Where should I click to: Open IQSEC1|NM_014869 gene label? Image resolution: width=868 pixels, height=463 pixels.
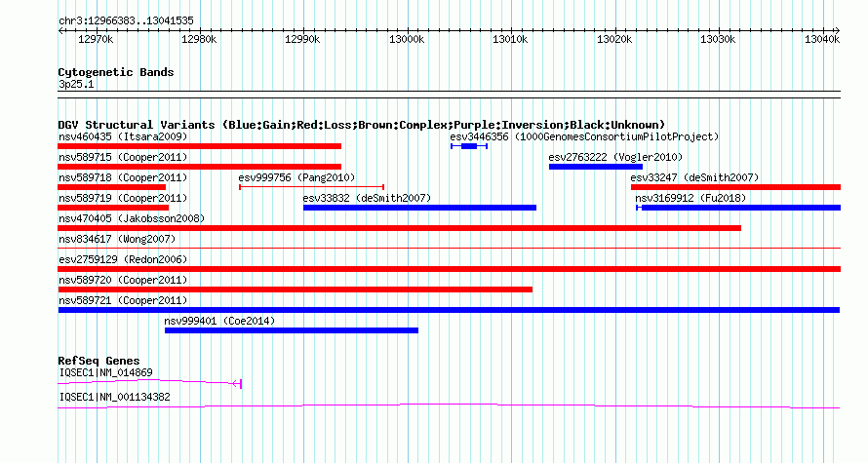coord(105,372)
